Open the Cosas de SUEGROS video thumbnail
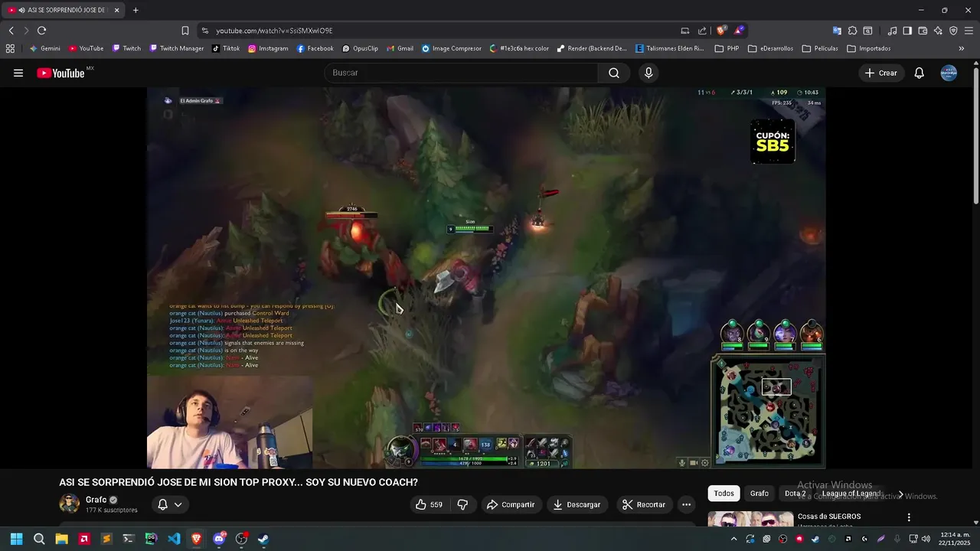 pos(750,520)
